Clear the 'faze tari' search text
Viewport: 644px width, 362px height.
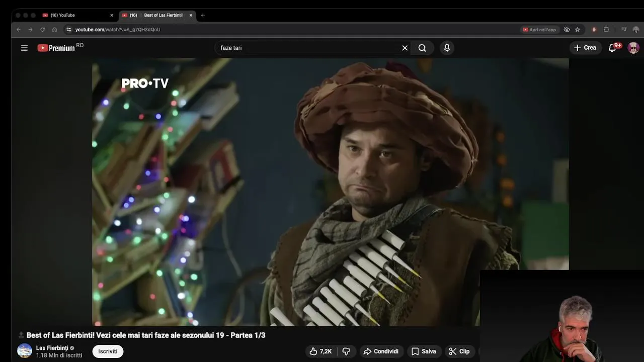click(x=405, y=48)
